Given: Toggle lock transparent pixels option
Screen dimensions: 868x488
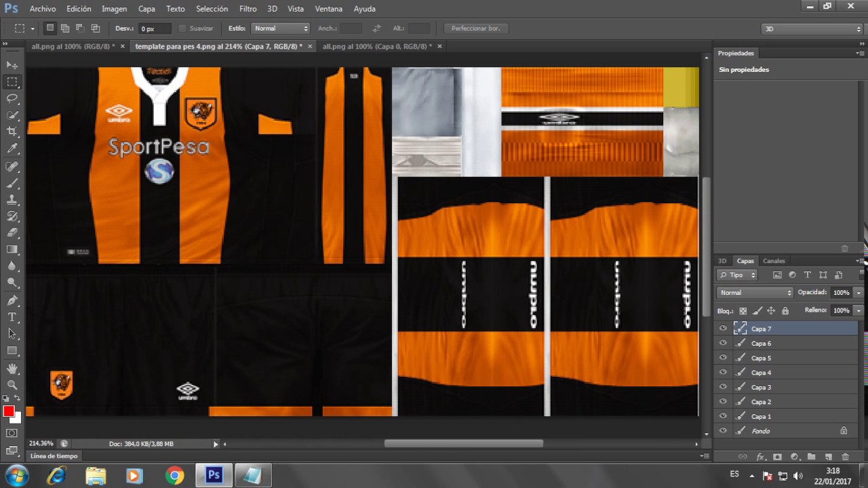Looking at the screenshot, I should (743, 310).
